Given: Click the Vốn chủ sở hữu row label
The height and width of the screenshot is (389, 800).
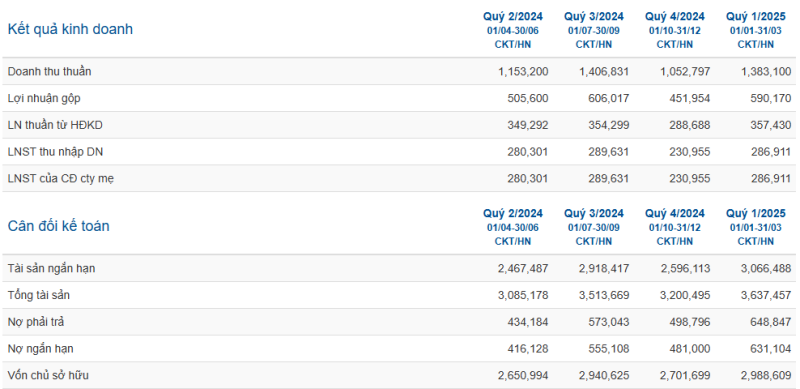Looking at the screenshot, I should pyautogui.click(x=48, y=375).
